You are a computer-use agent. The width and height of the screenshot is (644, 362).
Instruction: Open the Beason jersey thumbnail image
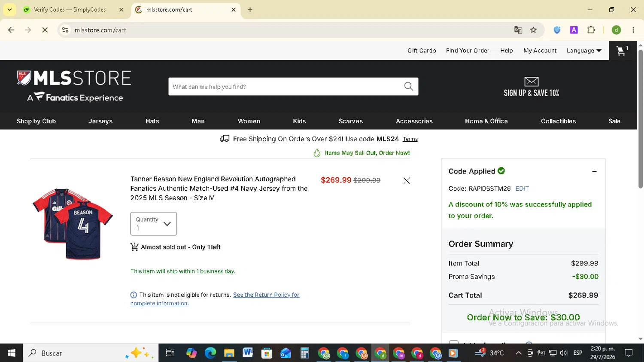[x=73, y=223]
